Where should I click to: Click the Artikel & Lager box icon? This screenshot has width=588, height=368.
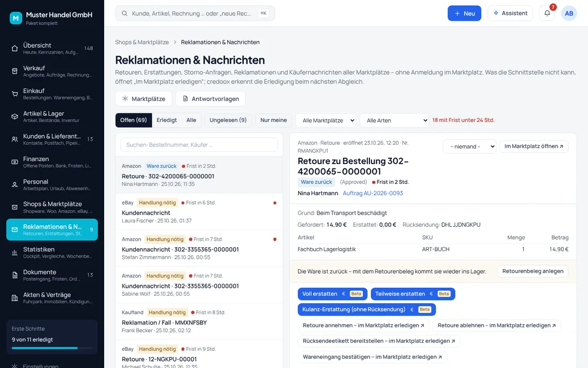14,116
